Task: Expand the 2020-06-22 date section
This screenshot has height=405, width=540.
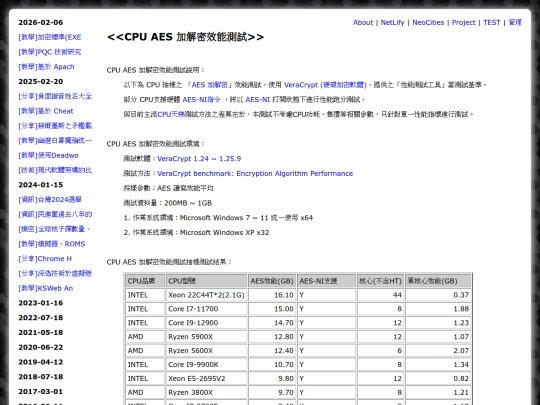Action: pos(41,347)
